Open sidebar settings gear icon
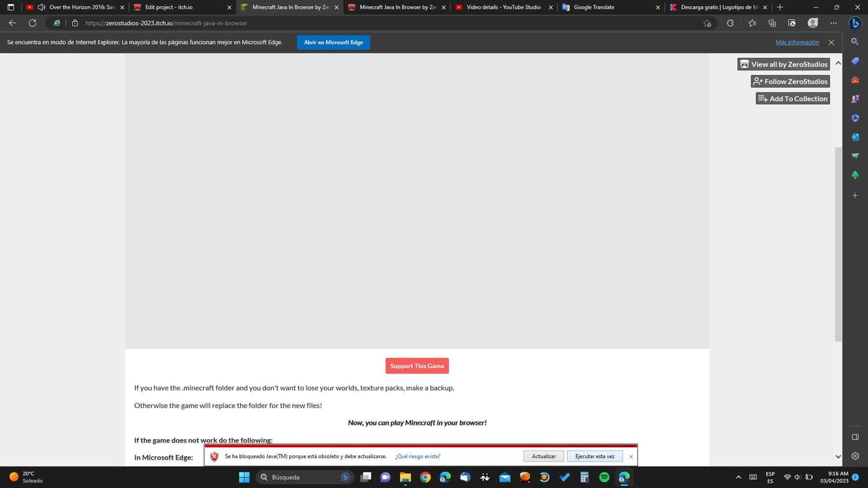The image size is (868, 488). click(x=855, y=456)
